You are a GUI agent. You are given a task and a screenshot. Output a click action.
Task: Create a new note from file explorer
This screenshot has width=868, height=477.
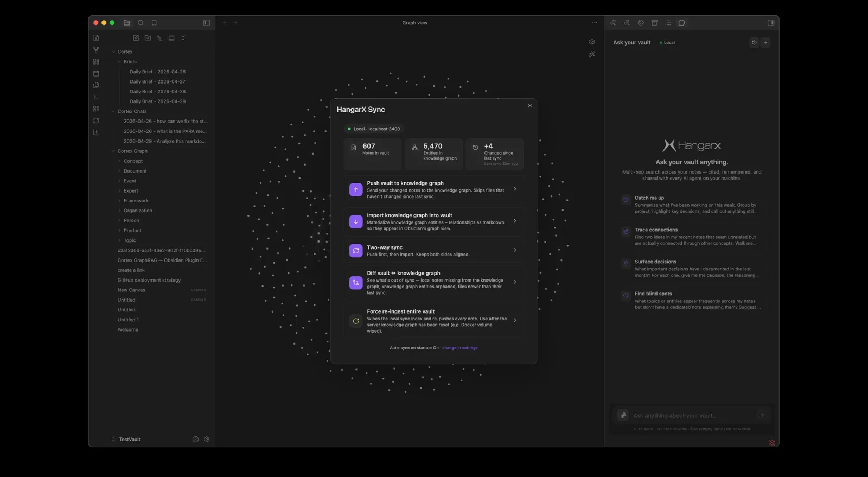136,38
